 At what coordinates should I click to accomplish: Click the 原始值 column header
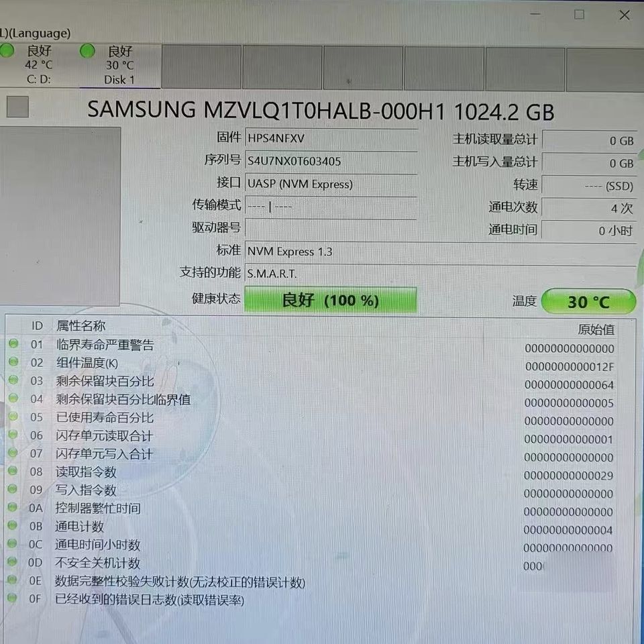pos(596,329)
